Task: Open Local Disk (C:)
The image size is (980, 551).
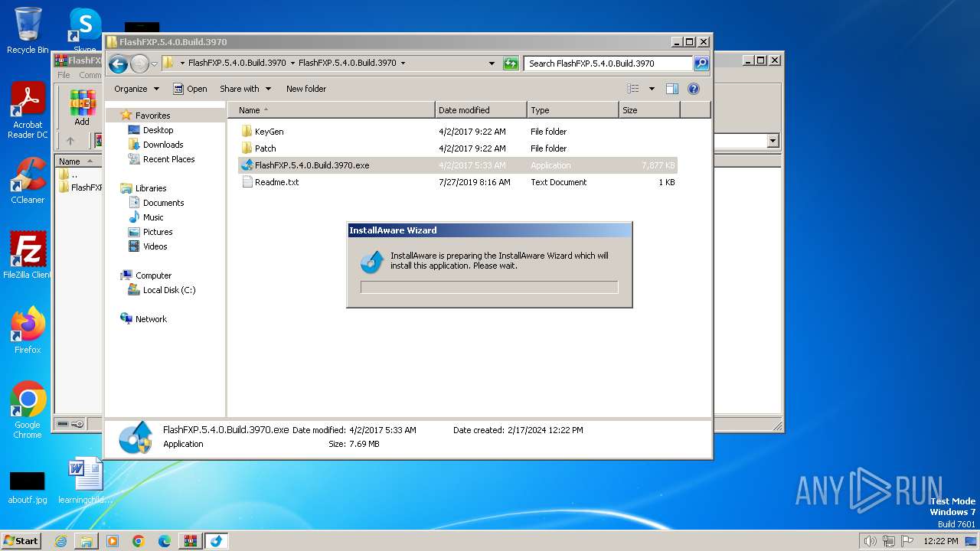Action: pos(169,290)
